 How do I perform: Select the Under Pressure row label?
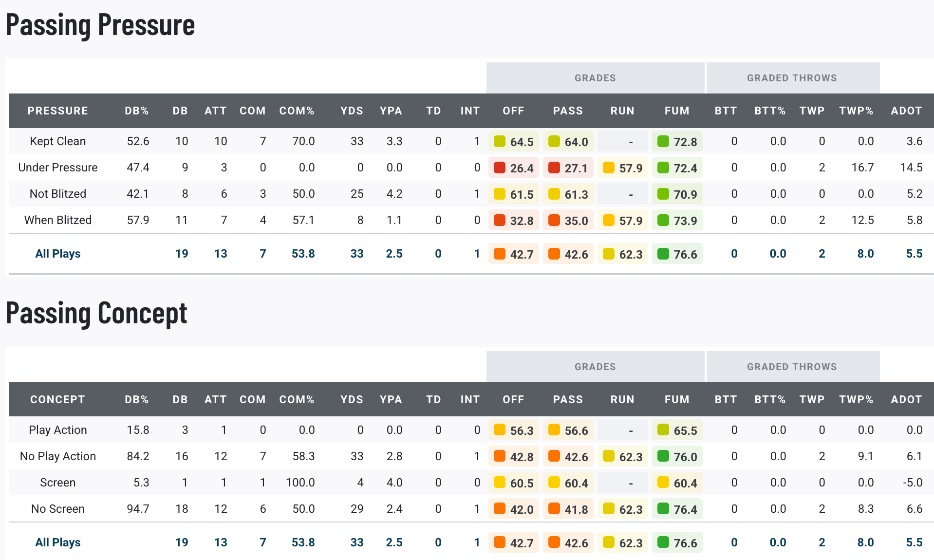[57, 168]
